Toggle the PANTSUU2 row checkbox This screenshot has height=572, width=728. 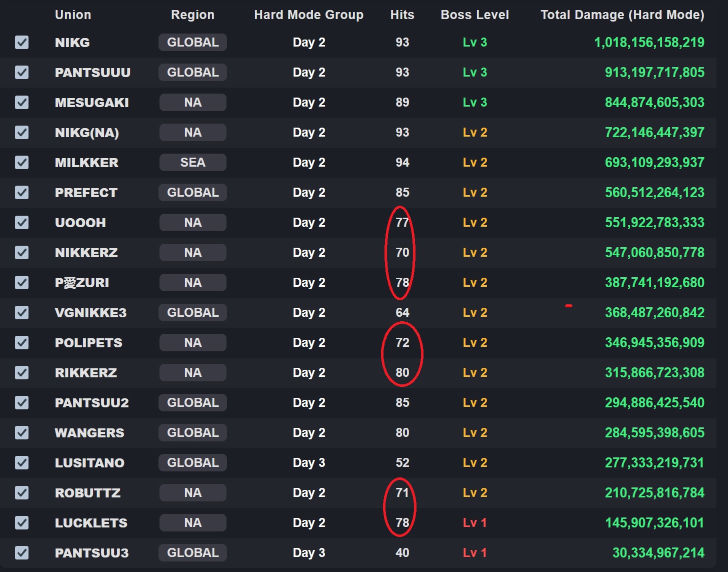[x=21, y=403]
